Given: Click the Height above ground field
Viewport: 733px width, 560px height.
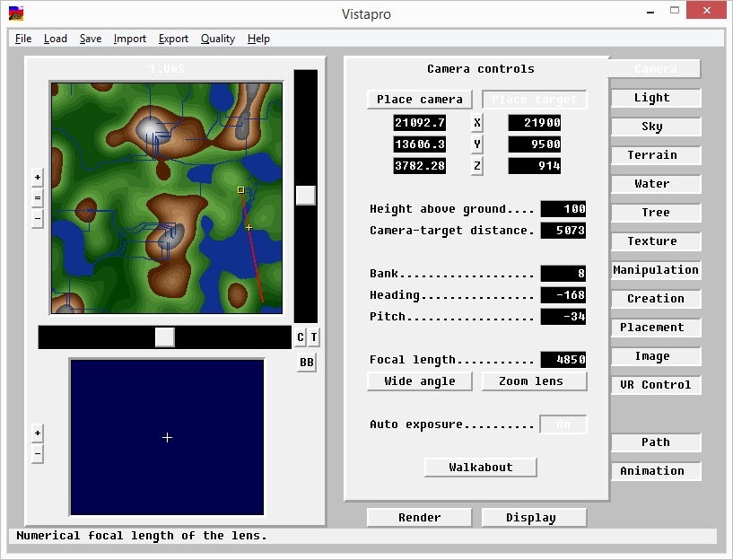Looking at the screenshot, I should pyautogui.click(x=563, y=209).
